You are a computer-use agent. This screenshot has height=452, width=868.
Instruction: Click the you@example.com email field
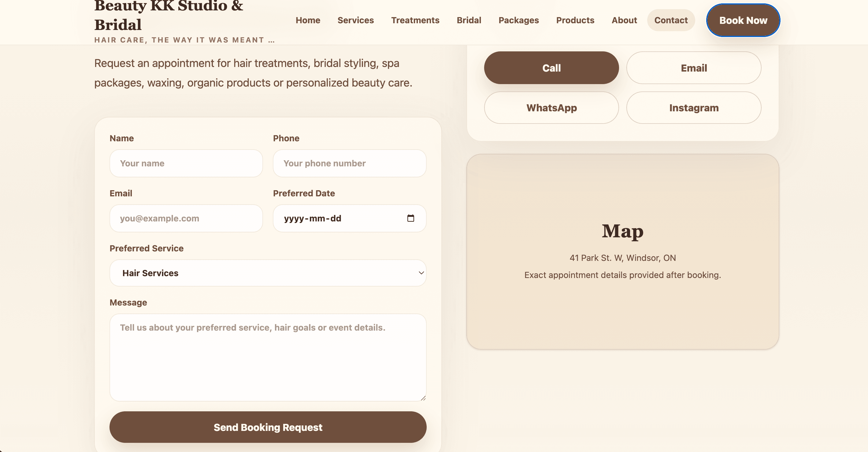pyautogui.click(x=186, y=218)
